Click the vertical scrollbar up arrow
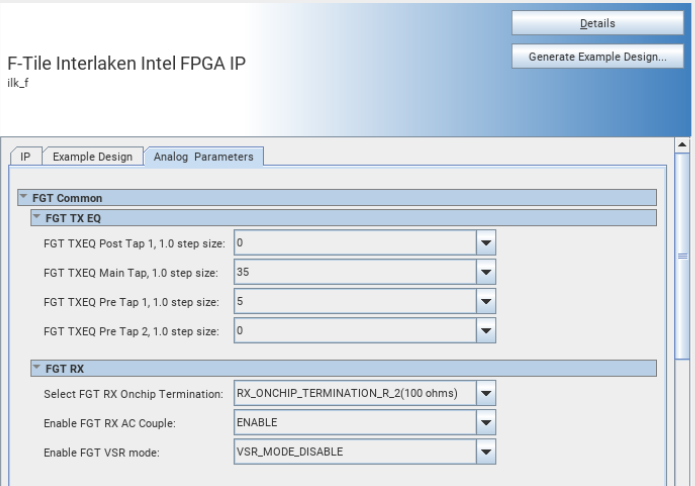695x486 pixels. [x=682, y=145]
